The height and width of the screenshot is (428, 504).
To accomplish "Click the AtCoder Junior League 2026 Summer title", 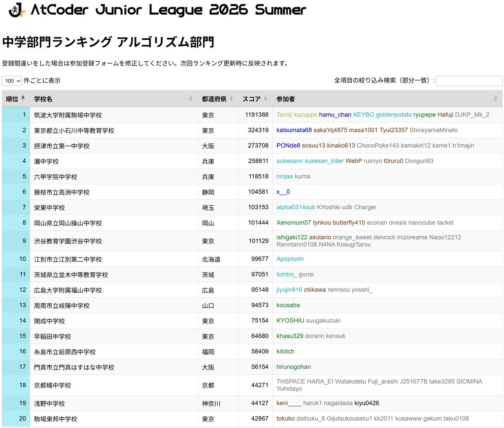I will click(x=168, y=10).
